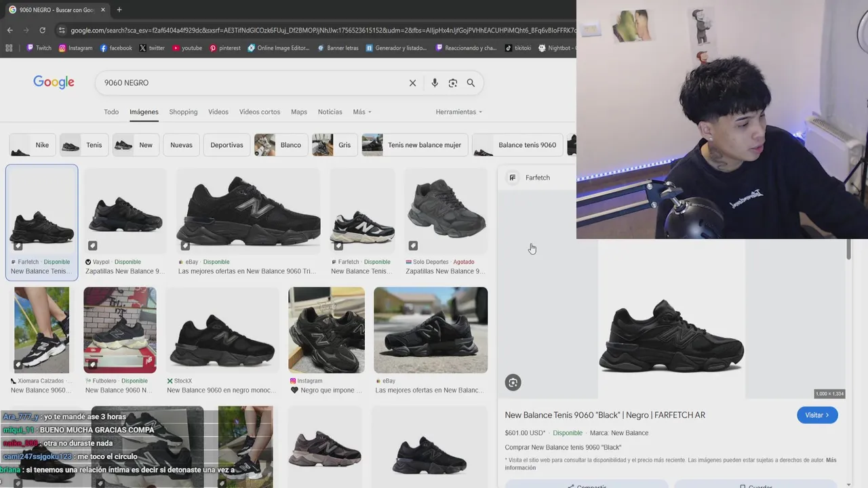Click the browser address bar URL
Image resolution: width=868 pixels, height=488 pixels.
point(322,30)
